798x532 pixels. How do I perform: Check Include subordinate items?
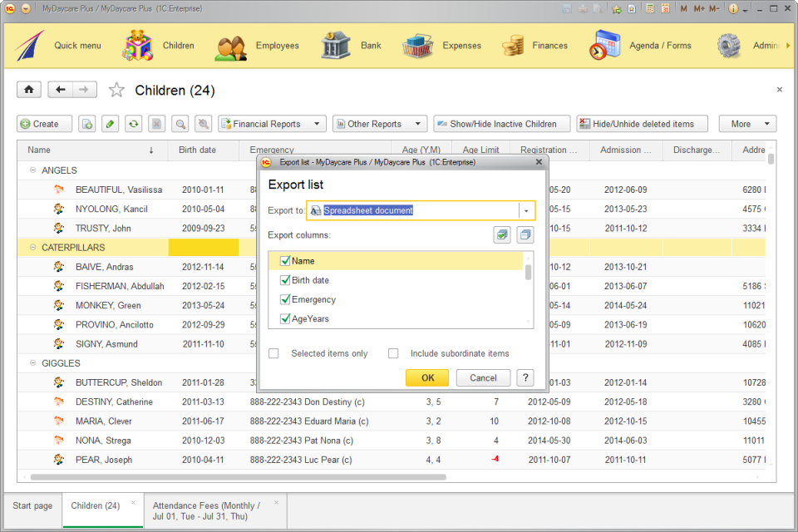pos(393,353)
